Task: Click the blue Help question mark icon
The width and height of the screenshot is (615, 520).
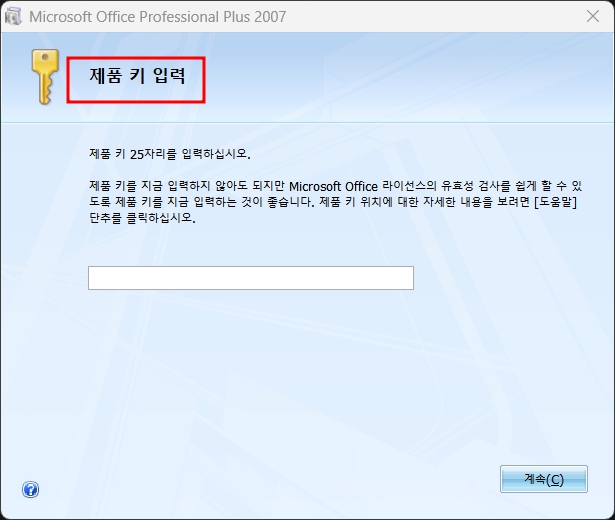Action: pos(30,489)
